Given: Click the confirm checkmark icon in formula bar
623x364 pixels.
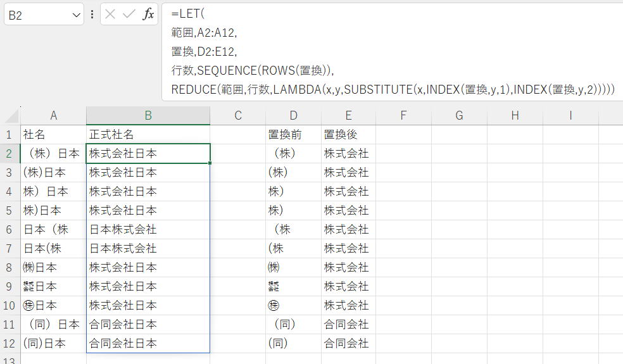Looking at the screenshot, I should click(129, 15).
